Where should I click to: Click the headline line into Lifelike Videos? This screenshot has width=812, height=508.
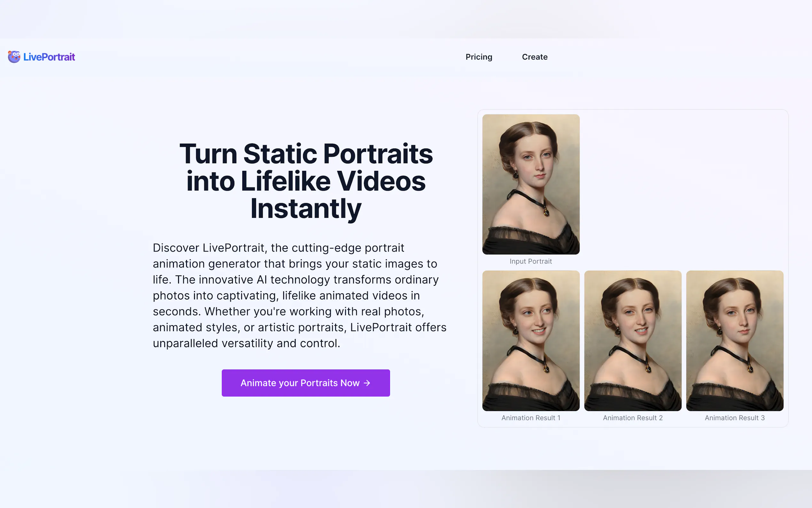coord(306,181)
